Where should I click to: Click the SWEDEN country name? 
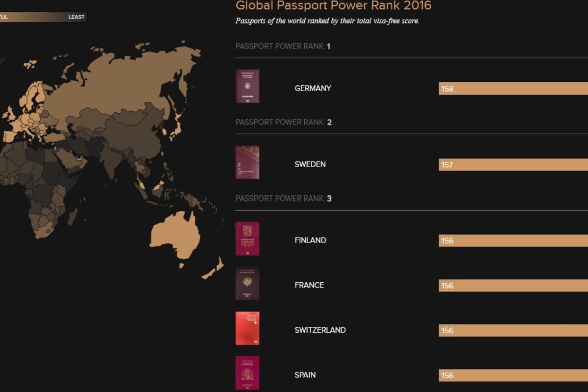click(310, 164)
